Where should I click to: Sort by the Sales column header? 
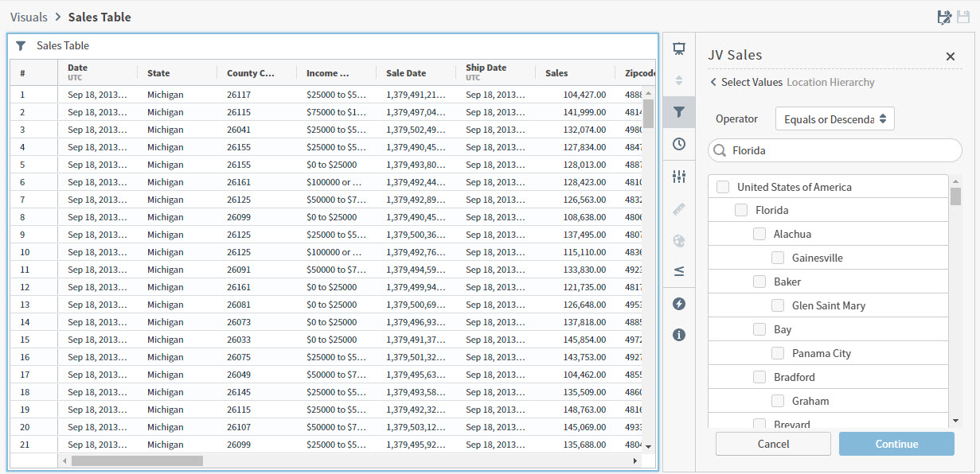click(x=556, y=73)
